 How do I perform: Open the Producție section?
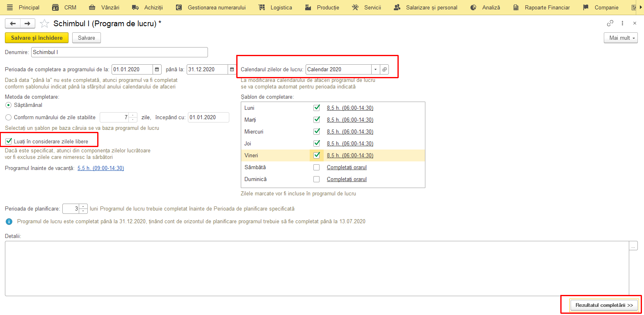322,7
